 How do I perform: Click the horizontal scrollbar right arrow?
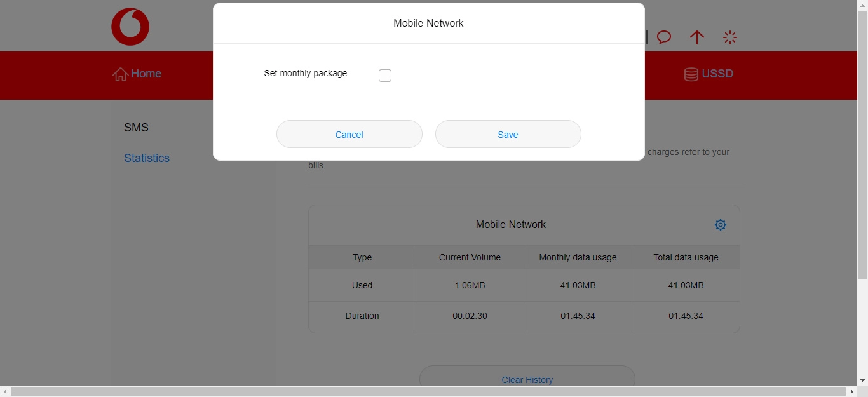(x=852, y=391)
